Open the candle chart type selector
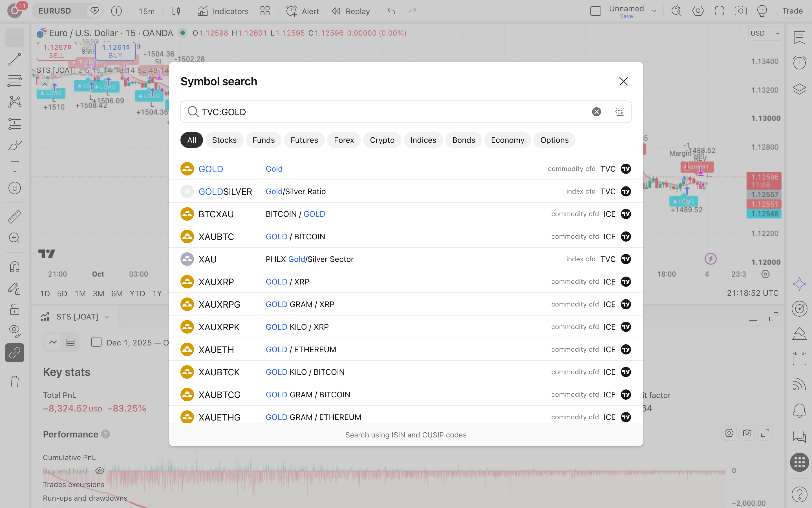This screenshot has width=812, height=508. [176, 11]
